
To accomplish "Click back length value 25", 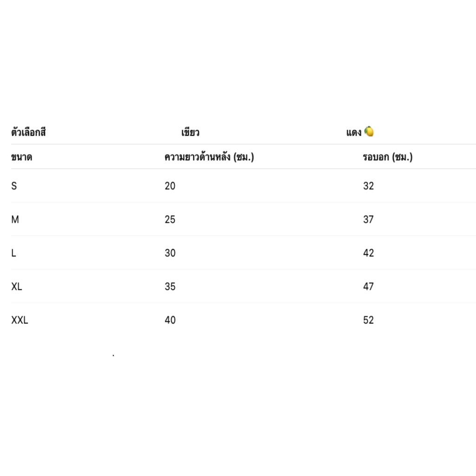I will (x=170, y=219).
